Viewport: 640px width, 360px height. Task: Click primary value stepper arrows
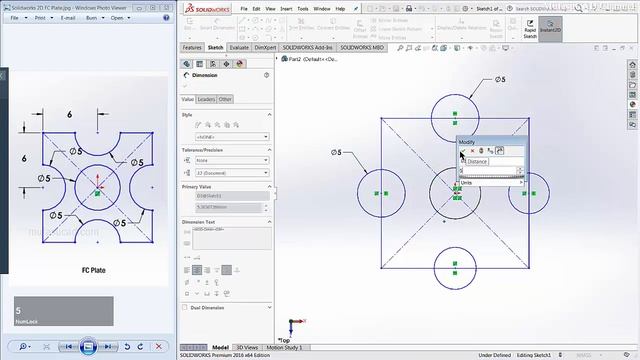pyautogui.click(x=266, y=207)
